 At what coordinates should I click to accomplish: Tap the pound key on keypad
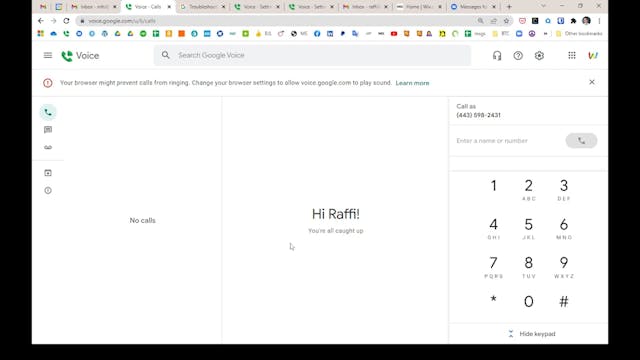click(x=564, y=302)
